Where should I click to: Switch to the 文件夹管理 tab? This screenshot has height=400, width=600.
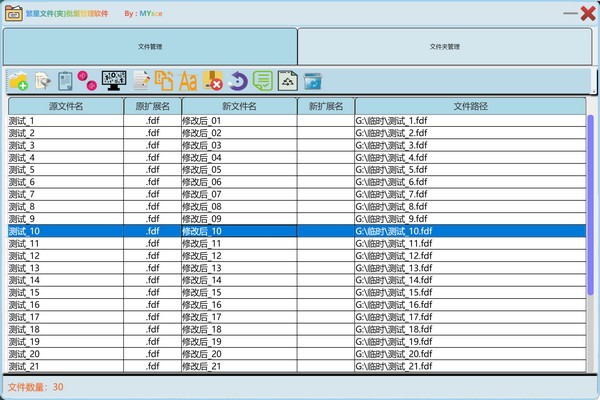(445, 46)
